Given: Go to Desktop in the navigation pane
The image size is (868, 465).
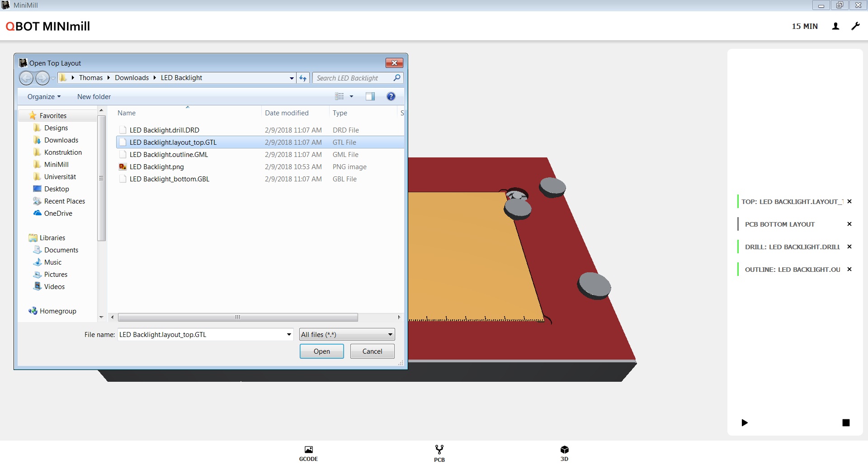Looking at the screenshot, I should (x=57, y=189).
